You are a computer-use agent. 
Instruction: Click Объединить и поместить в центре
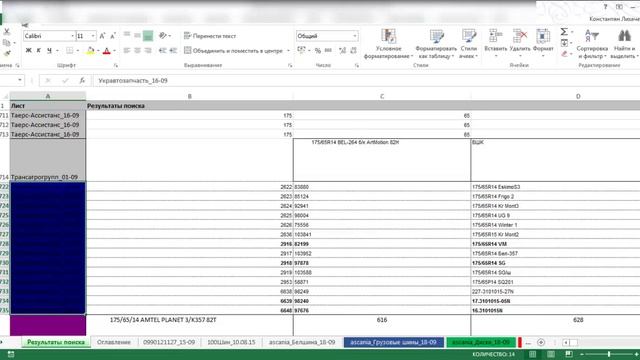pyautogui.click(x=233, y=51)
